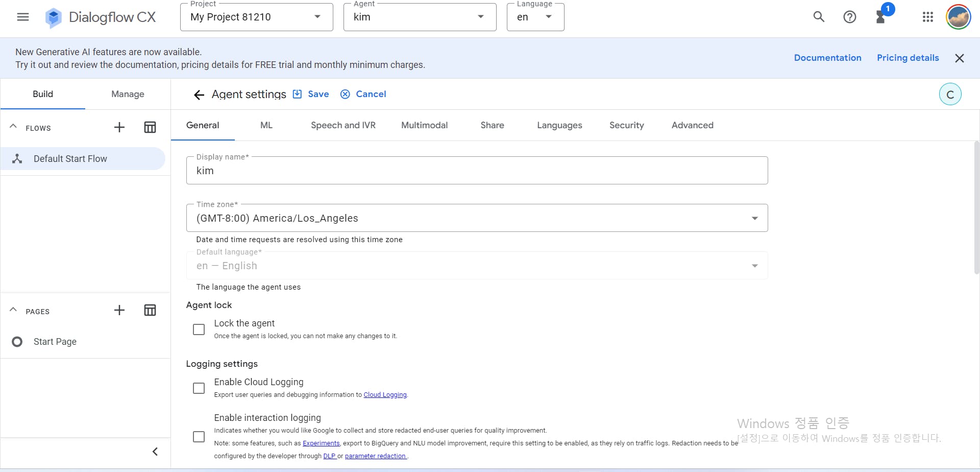Click the Display name input field

click(477, 171)
